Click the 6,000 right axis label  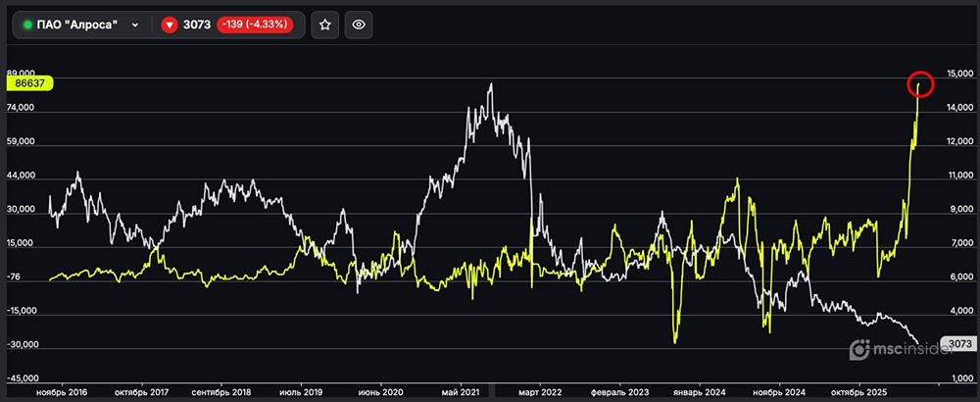click(x=960, y=277)
